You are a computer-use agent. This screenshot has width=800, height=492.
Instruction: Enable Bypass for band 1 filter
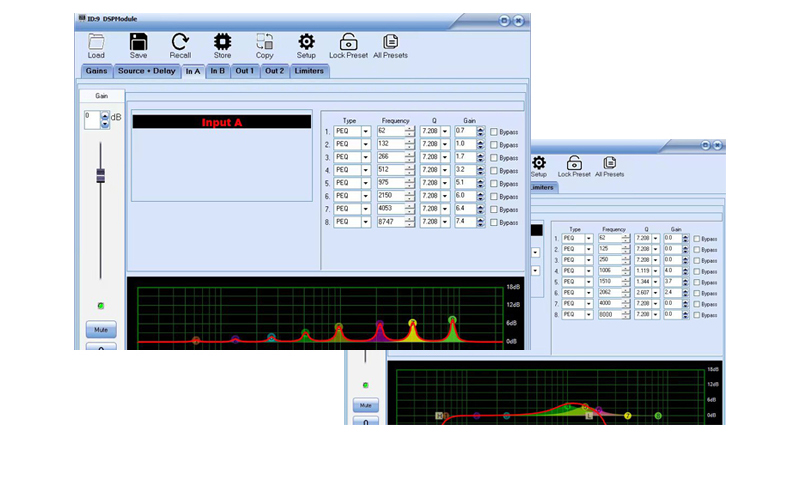(x=493, y=132)
